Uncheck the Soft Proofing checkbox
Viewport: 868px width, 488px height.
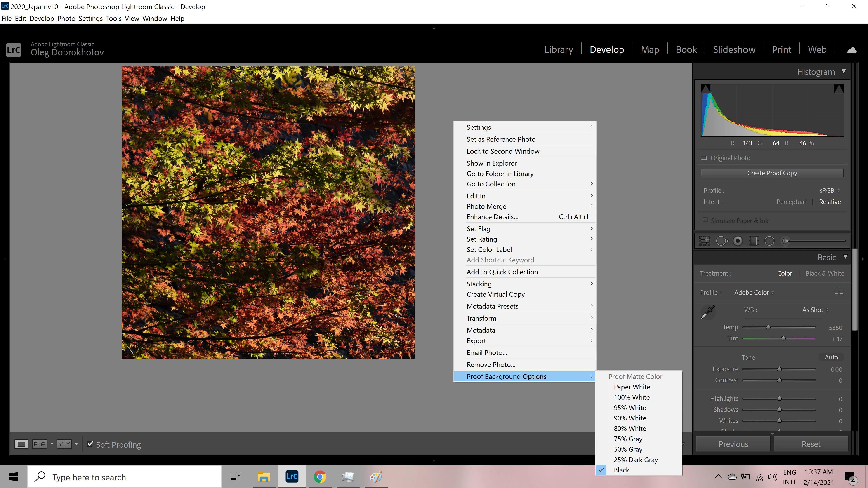pos(90,444)
